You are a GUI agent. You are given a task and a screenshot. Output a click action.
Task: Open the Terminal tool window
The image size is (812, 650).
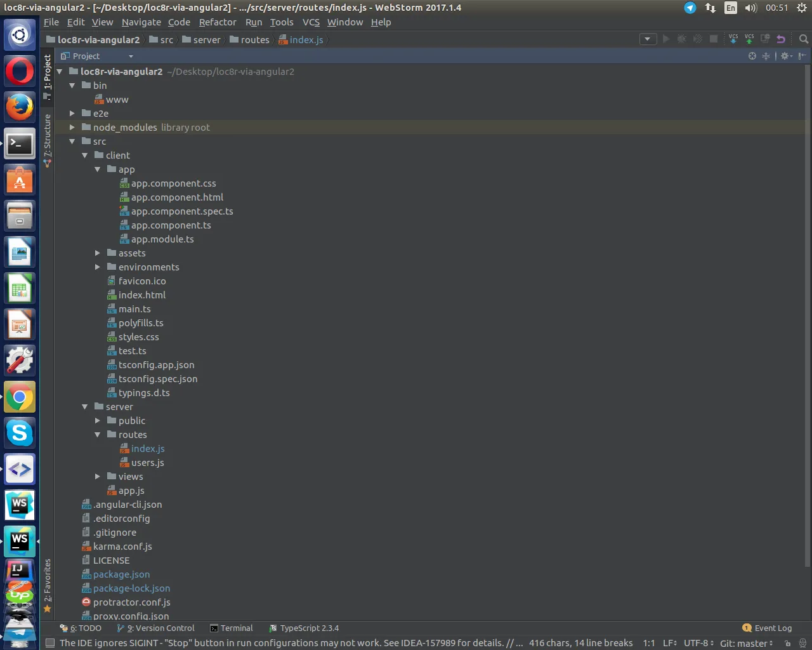point(232,628)
